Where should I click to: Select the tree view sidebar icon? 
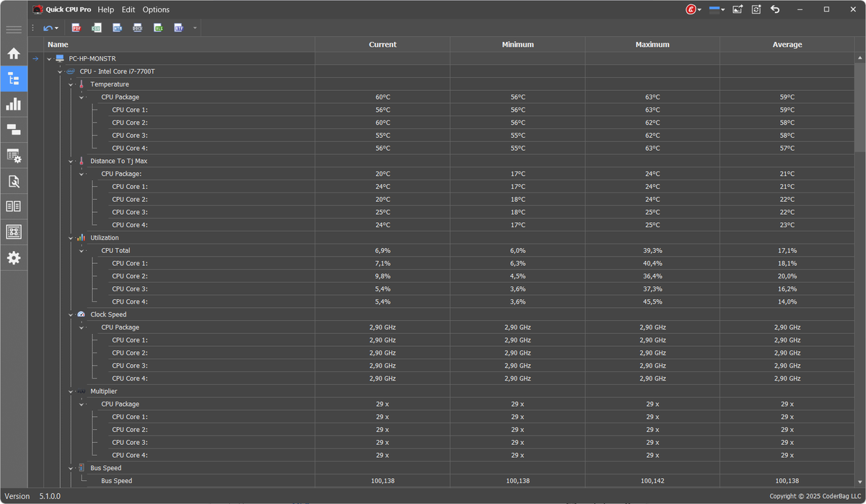click(14, 79)
